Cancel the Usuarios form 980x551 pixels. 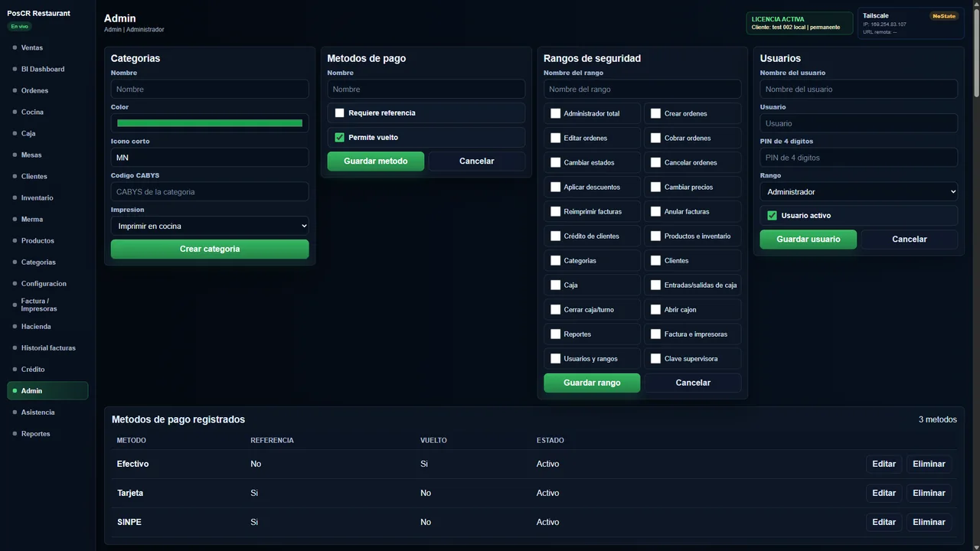pyautogui.click(x=910, y=239)
